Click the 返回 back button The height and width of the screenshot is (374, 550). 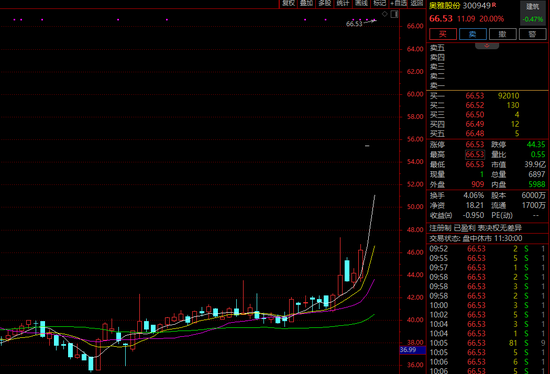click(x=417, y=3)
